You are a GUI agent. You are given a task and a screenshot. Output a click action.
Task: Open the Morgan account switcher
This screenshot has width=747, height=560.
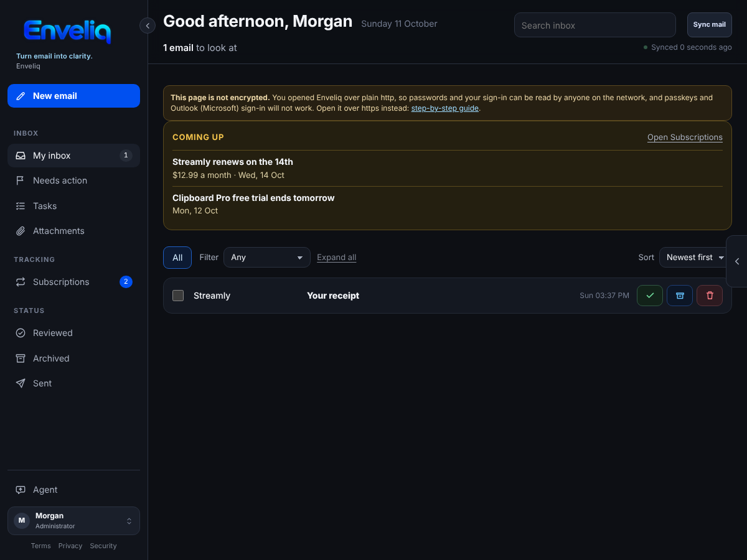click(x=73, y=521)
